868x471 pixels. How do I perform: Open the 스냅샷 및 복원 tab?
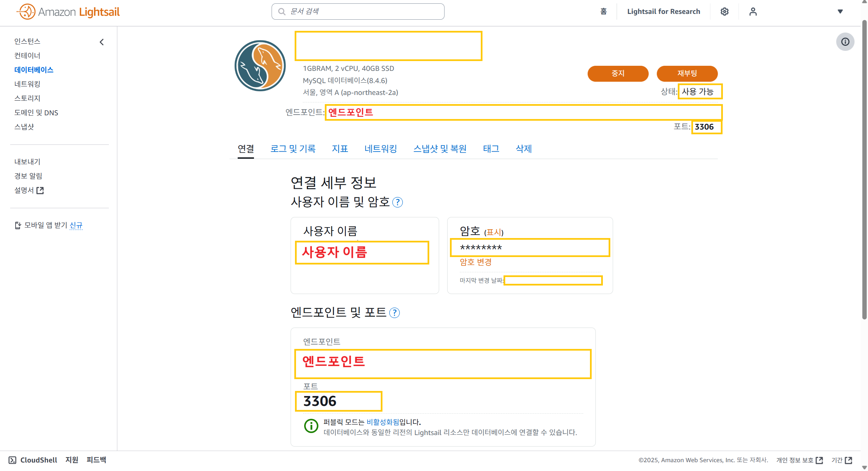[x=440, y=149]
